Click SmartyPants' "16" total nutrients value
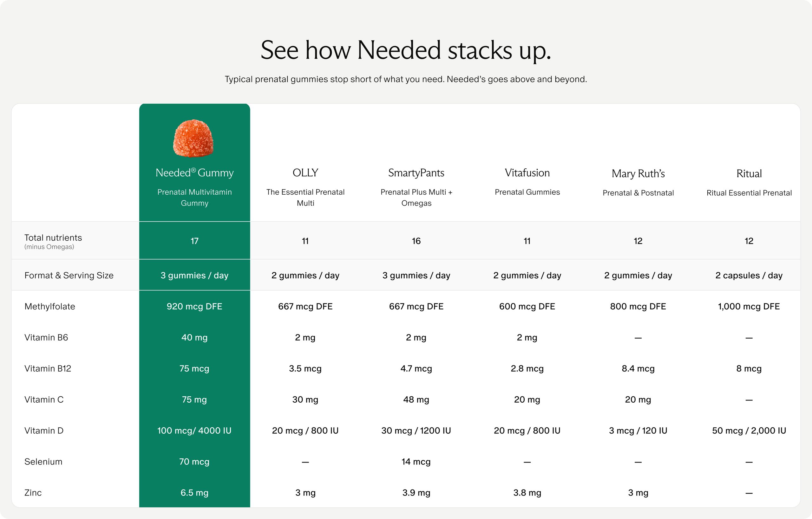 coord(416,241)
